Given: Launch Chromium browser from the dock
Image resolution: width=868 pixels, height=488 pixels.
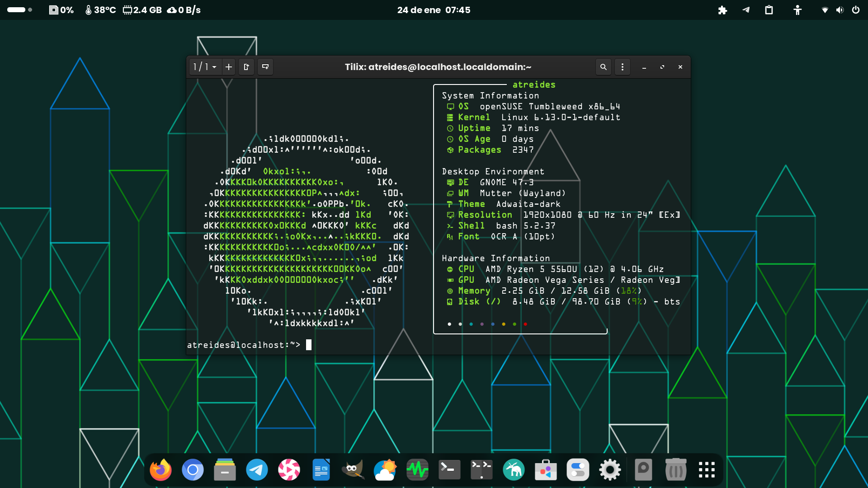Looking at the screenshot, I should 193,470.
